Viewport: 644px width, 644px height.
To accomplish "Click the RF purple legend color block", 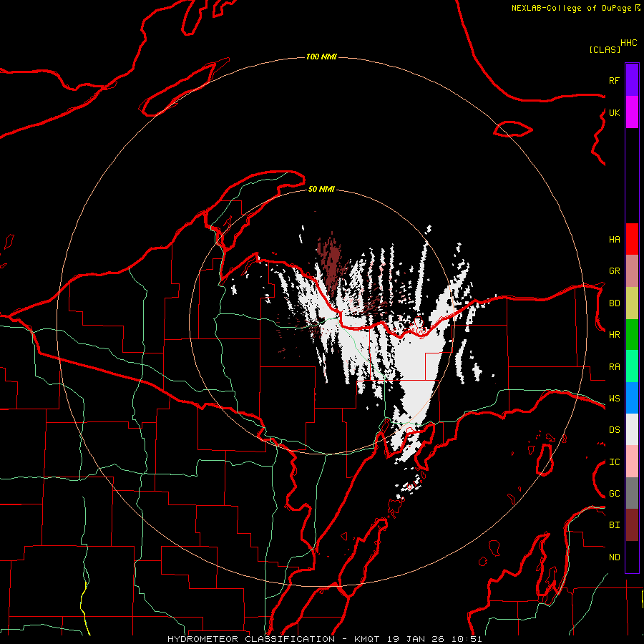I will tap(632, 80).
